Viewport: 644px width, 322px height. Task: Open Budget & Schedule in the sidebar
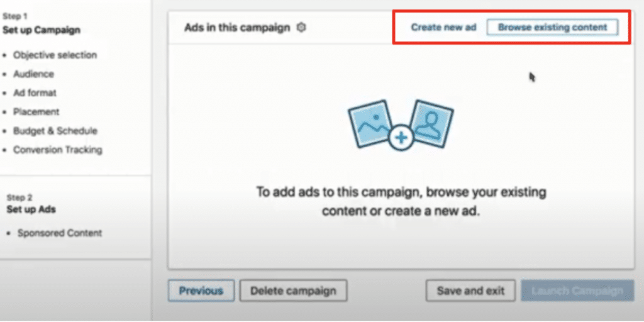pyautogui.click(x=55, y=131)
